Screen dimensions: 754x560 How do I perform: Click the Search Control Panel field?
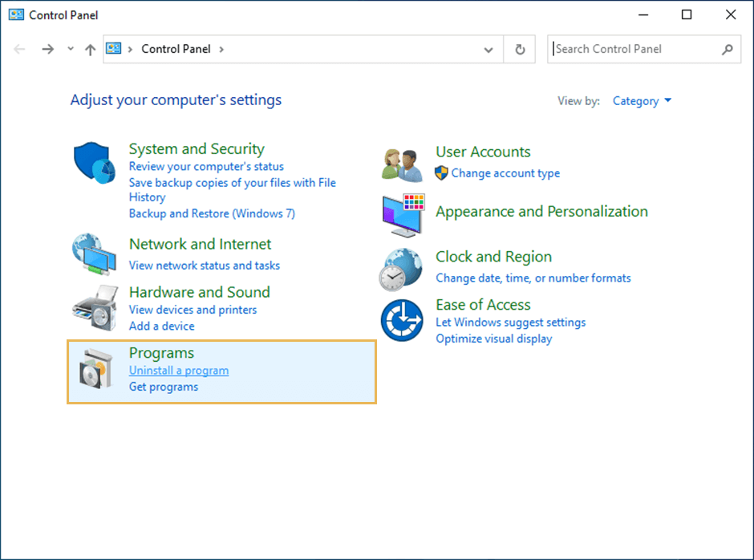pos(634,49)
